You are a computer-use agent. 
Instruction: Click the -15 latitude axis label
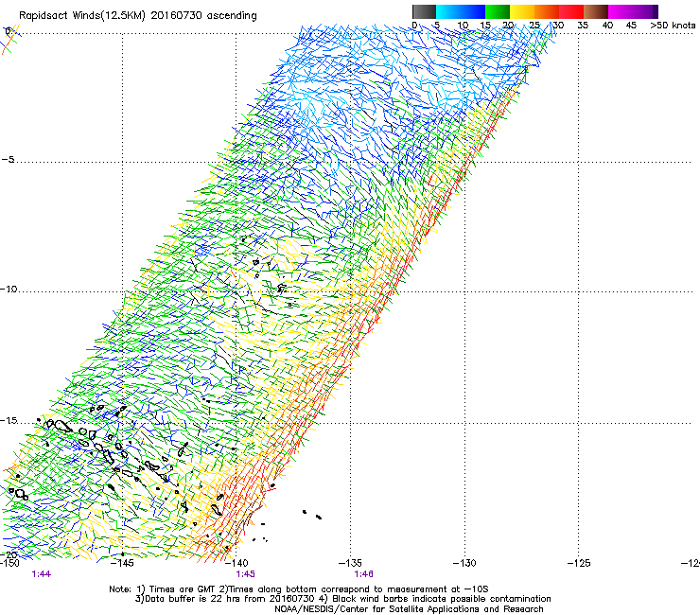click(9, 420)
